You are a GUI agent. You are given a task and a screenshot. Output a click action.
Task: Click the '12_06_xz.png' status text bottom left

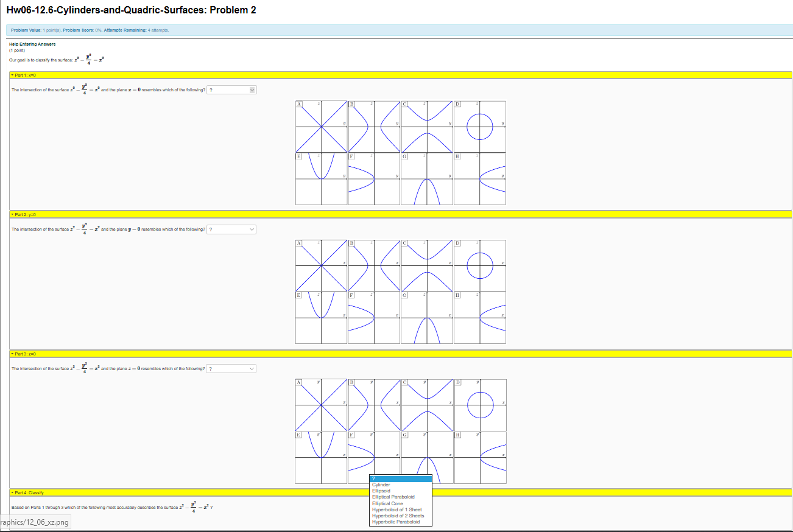[x=35, y=522]
